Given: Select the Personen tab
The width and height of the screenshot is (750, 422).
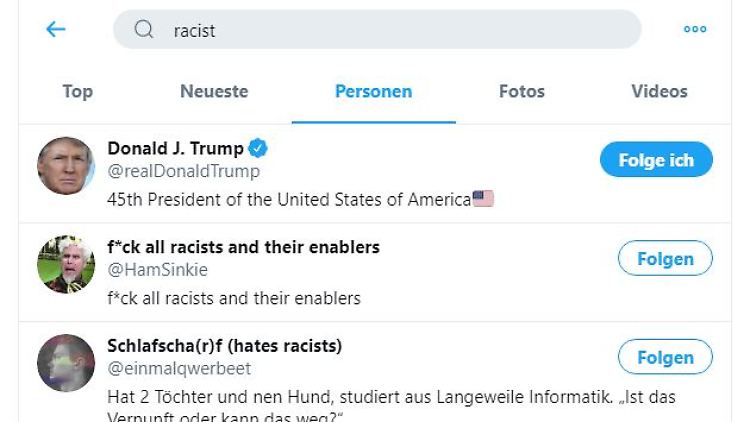Looking at the screenshot, I should pyautogui.click(x=373, y=91).
